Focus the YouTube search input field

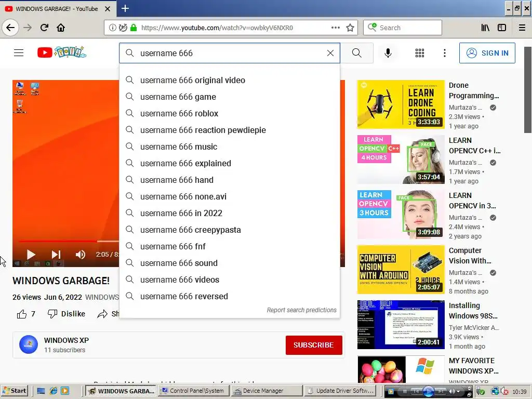(x=231, y=53)
